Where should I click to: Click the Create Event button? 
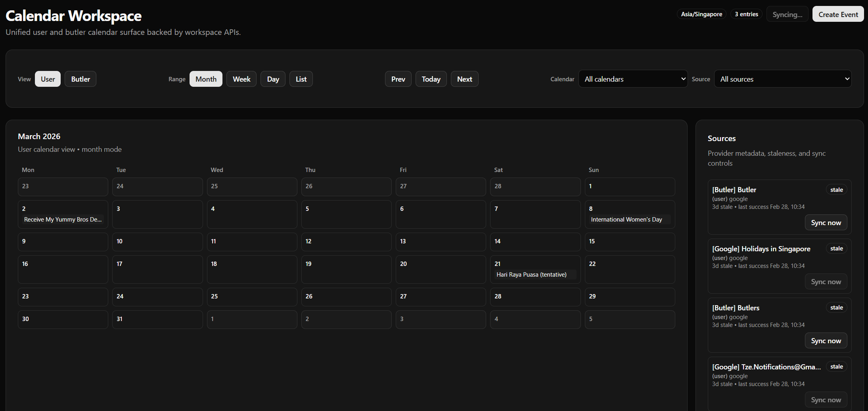tap(838, 14)
